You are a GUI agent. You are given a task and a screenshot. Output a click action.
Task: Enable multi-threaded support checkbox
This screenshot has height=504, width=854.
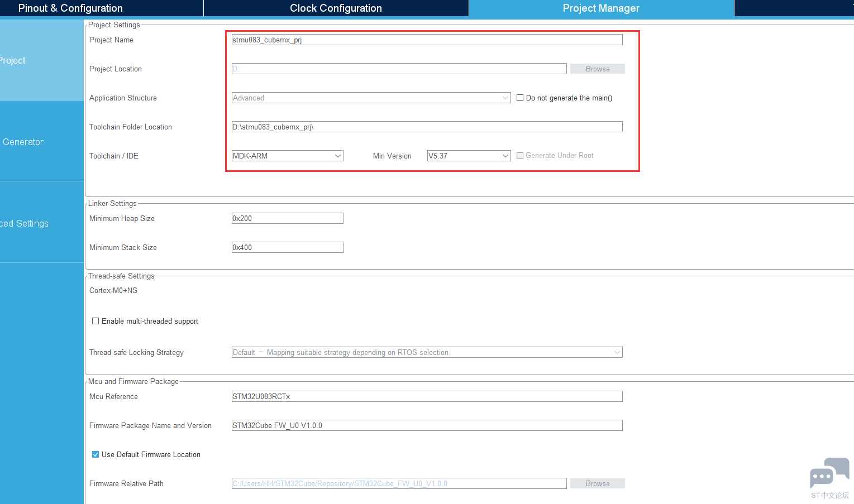96,321
